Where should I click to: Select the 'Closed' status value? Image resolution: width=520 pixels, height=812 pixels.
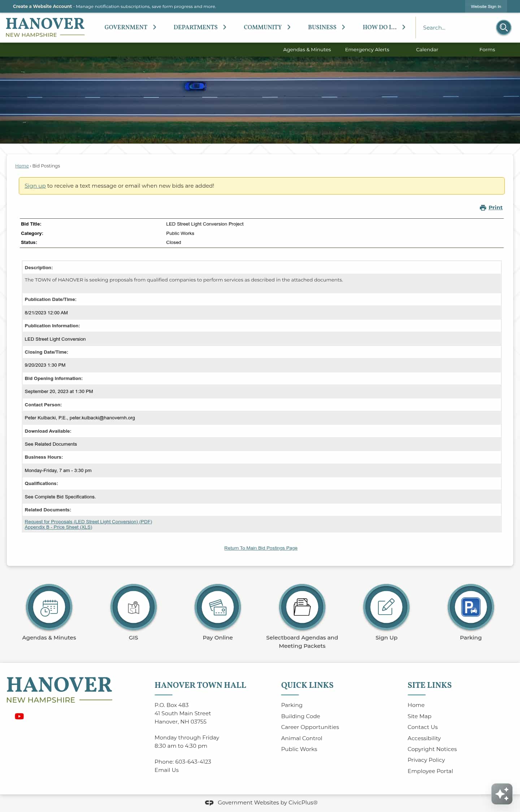174,242
